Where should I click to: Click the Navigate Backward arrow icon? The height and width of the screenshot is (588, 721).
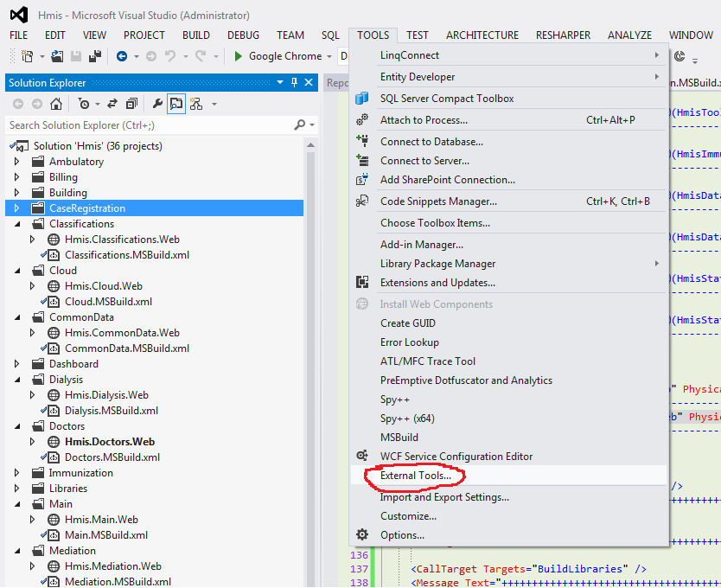pos(122,56)
